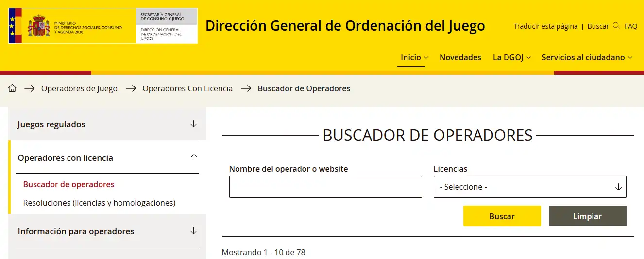The width and height of the screenshot is (644, 259).
Task: Go to Operadores Con Licencia breadcrumb
Action: (x=187, y=88)
